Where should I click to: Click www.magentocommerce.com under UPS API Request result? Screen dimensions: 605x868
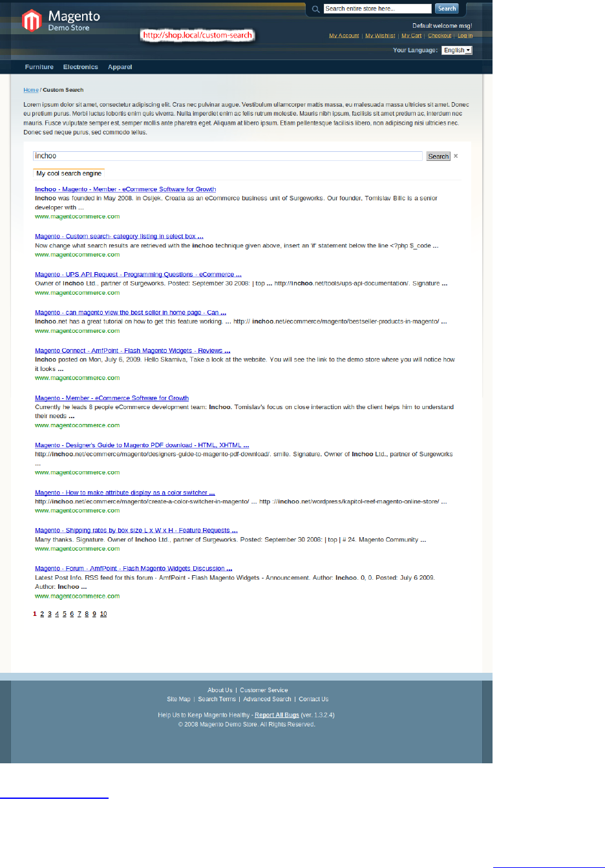(77, 293)
